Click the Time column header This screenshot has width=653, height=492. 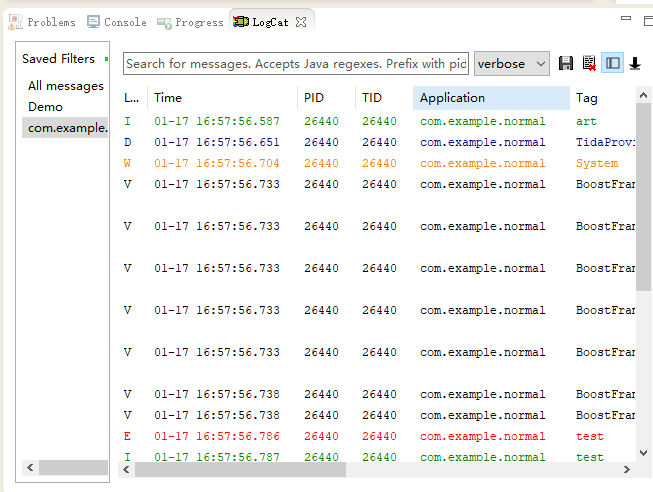coord(222,98)
